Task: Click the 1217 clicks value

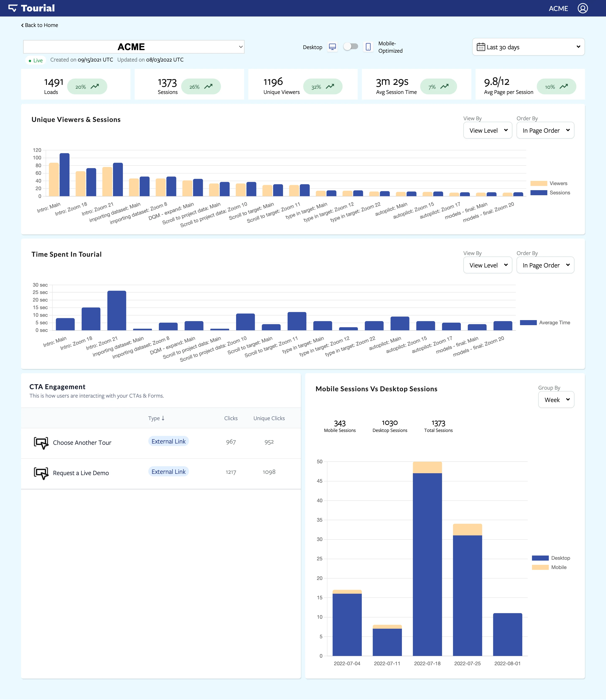Action: (231, 472)
